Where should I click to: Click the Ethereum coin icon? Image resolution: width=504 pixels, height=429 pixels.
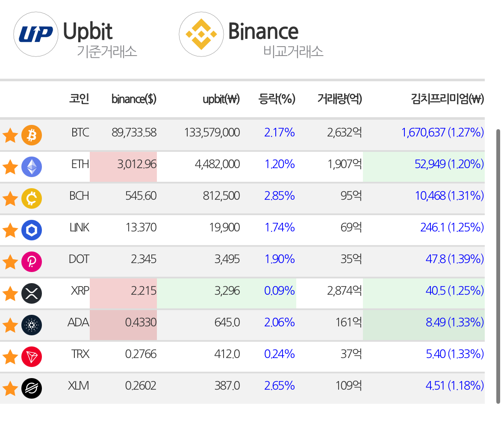point(32,167)
